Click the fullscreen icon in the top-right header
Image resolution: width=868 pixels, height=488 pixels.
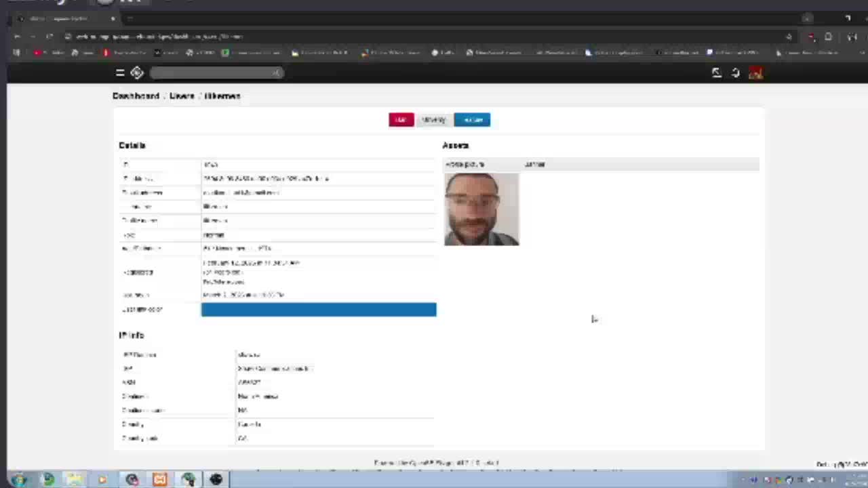click(x=716, y=73)
